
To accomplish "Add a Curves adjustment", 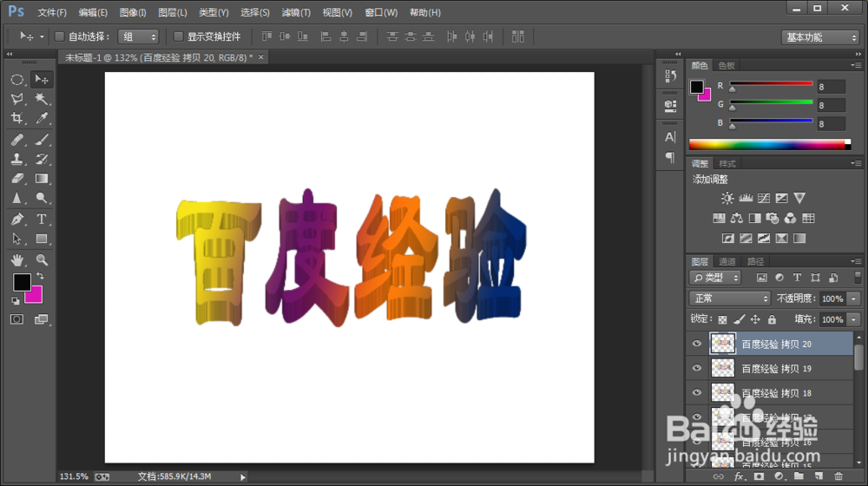I will tap(764, 198).
